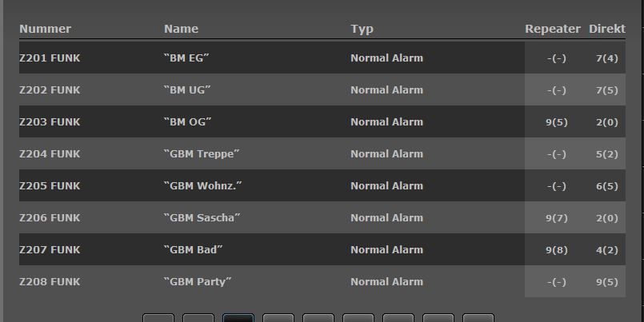
Task: Click the leftmost page button below the table
Action: 158,318
